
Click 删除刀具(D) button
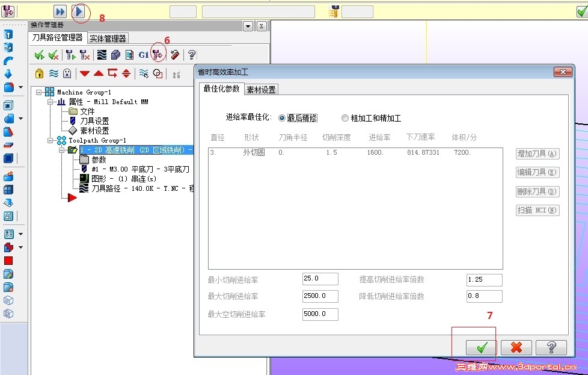coord(537,191)
